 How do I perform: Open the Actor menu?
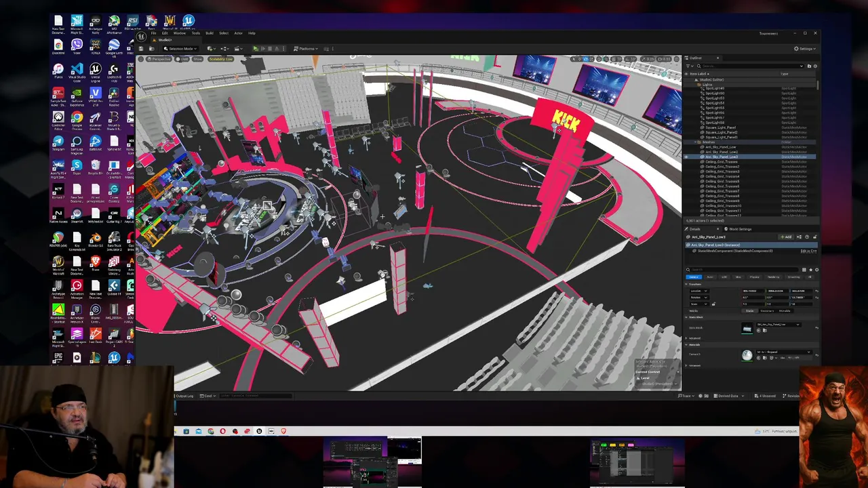pyautogui.click(x=239, y=33)
